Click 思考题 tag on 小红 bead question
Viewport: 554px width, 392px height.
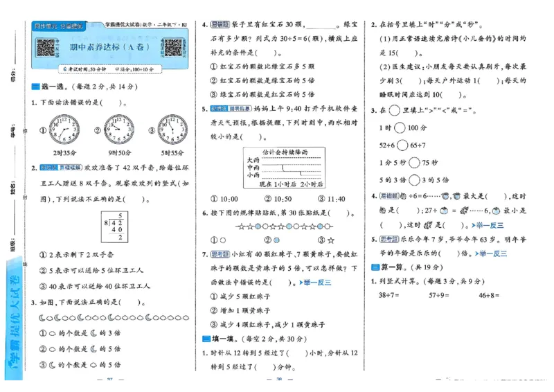tap(220, 254)
